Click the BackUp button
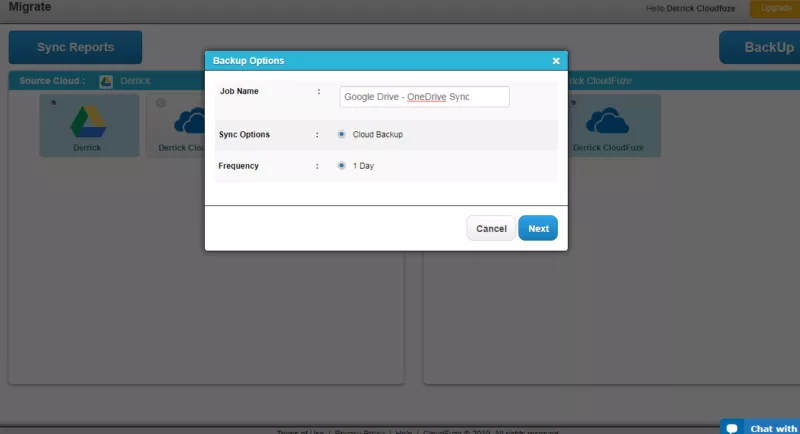This screenshot has width=800, height=434. point(760,47)
